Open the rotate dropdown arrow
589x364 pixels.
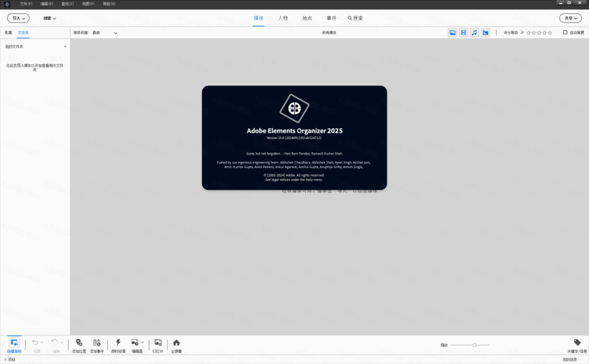point(62,342)
